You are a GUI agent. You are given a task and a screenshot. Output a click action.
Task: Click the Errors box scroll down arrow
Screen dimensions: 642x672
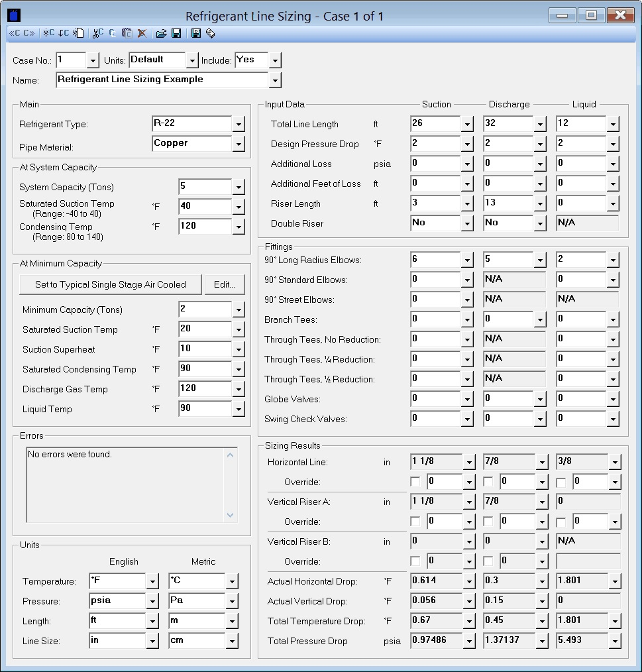coord(231,515)
